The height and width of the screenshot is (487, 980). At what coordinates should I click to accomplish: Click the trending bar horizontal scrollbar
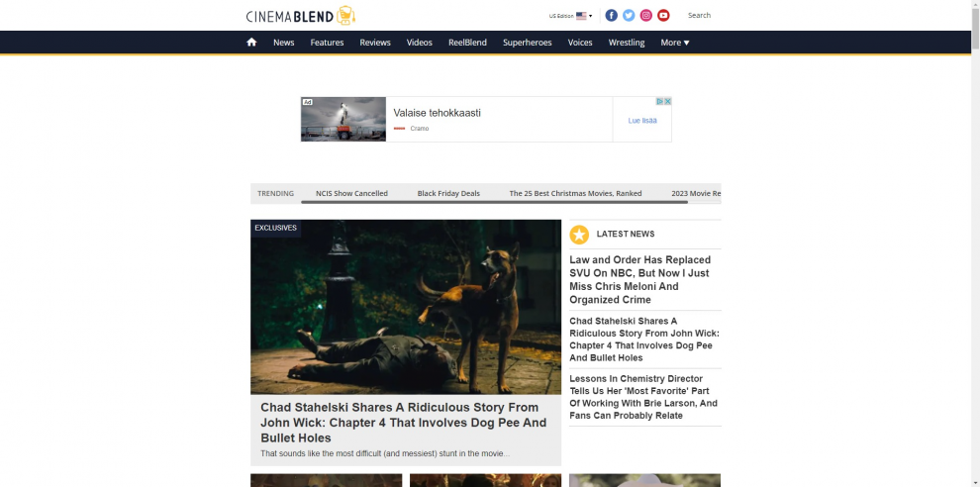(x=494, y=202)
